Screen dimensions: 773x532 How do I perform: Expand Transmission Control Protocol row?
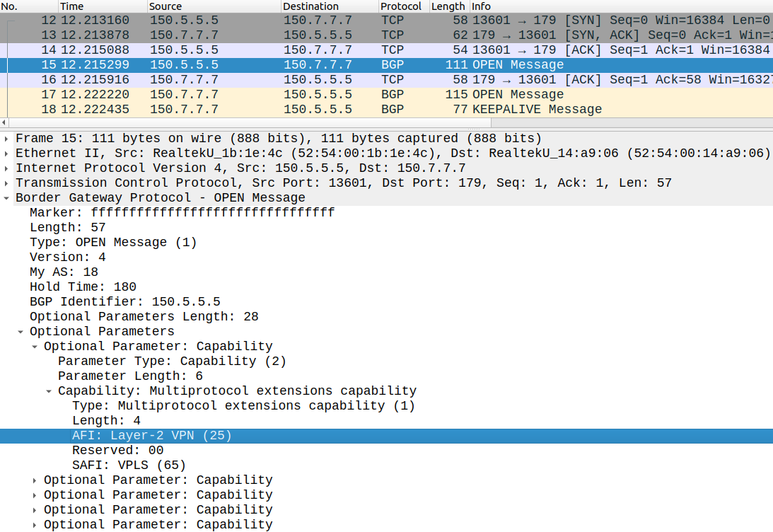6,183
